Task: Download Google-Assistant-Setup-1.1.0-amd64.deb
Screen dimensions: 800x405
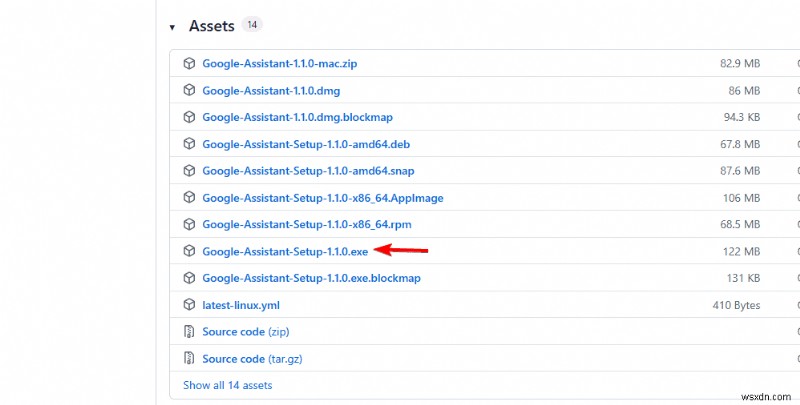Action: tap(306, 144)
